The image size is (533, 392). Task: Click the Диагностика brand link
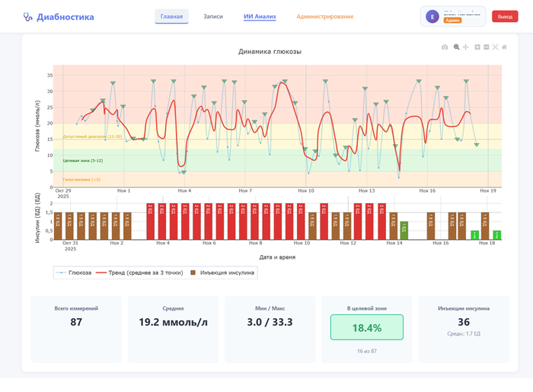[x=65, y=17]
